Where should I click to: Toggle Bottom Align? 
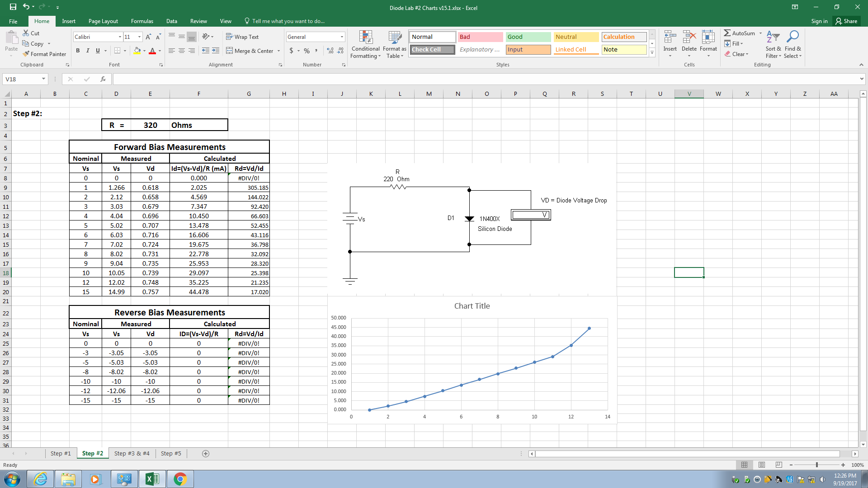coord(192,37)
